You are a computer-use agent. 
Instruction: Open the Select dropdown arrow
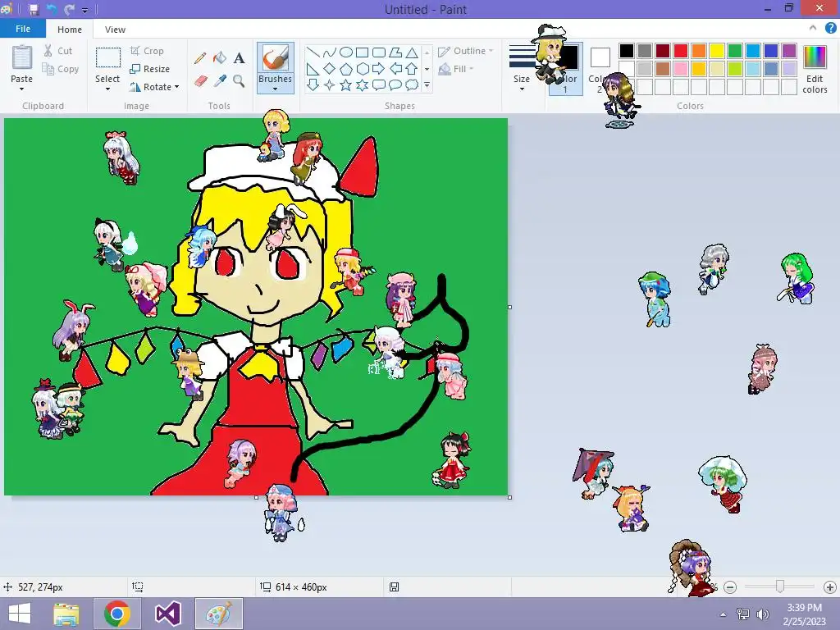(x=107, y=89)
